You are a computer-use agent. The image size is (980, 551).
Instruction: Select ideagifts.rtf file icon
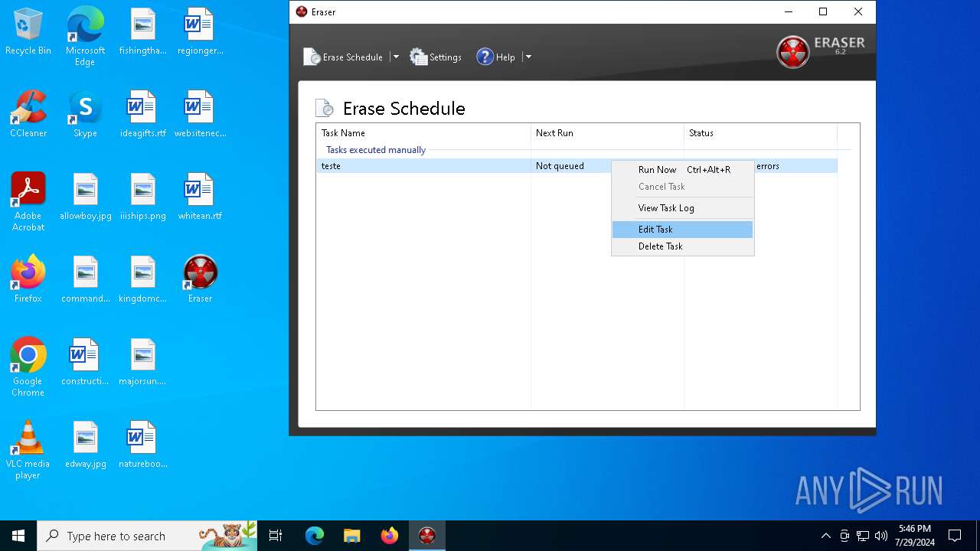pos(143,115)
